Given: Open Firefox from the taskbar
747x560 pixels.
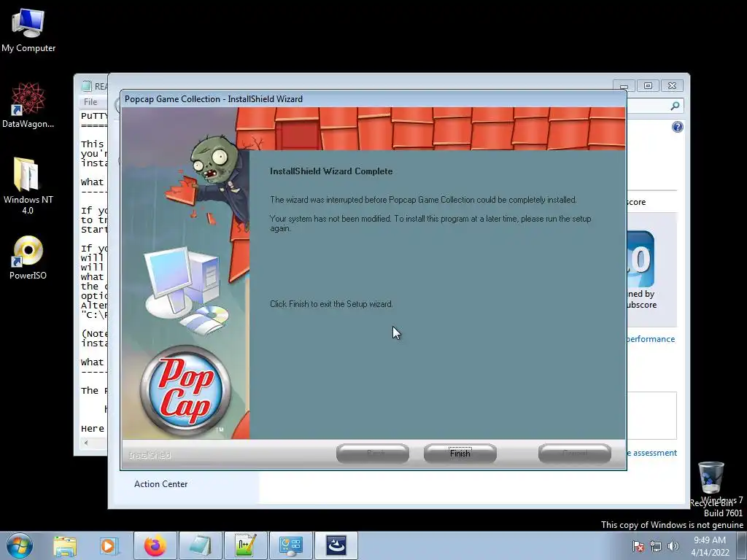Looking at the screenshot, I should [155, 545].
